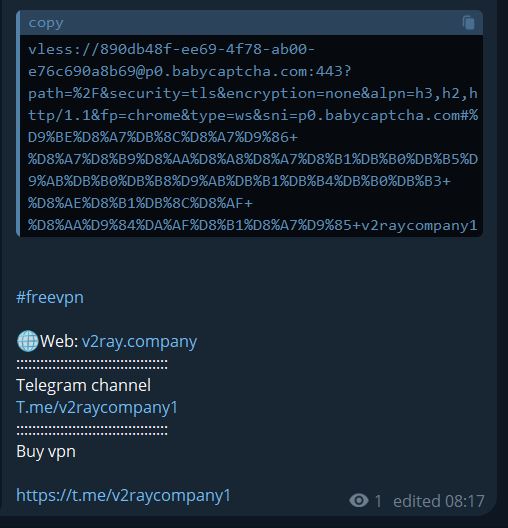Click the copy code icon

(469, 23)
